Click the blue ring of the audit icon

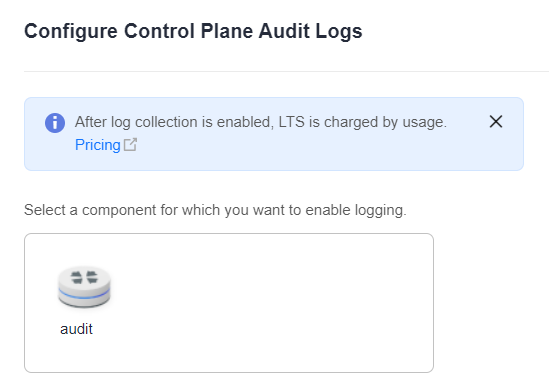tap(84, 294)
